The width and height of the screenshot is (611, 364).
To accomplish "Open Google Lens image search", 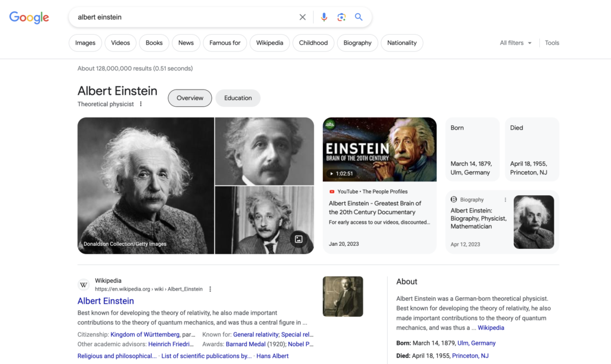I will point(341,17).
